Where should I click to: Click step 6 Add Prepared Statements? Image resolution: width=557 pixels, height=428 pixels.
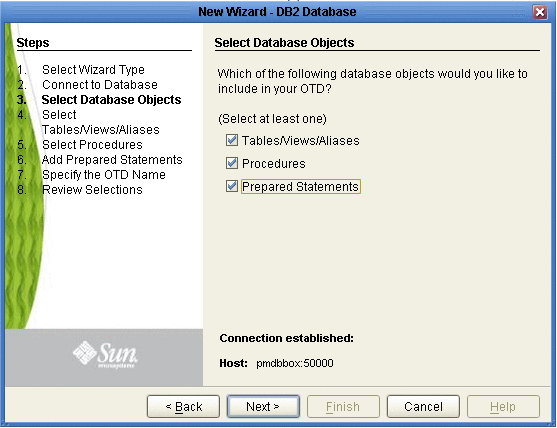click(112, 160)
